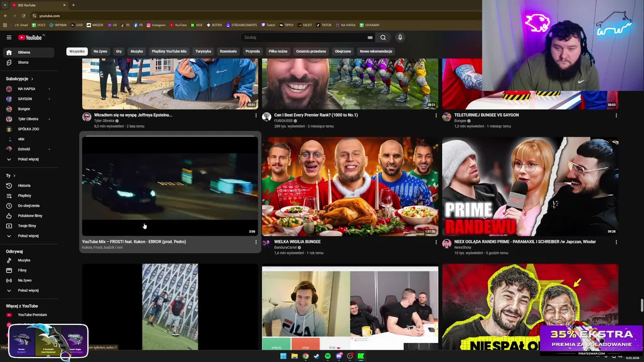Expand Ty section Pokaż więcej below Twoje filmy
Screen dimensions: 644x362
(29, 236)
